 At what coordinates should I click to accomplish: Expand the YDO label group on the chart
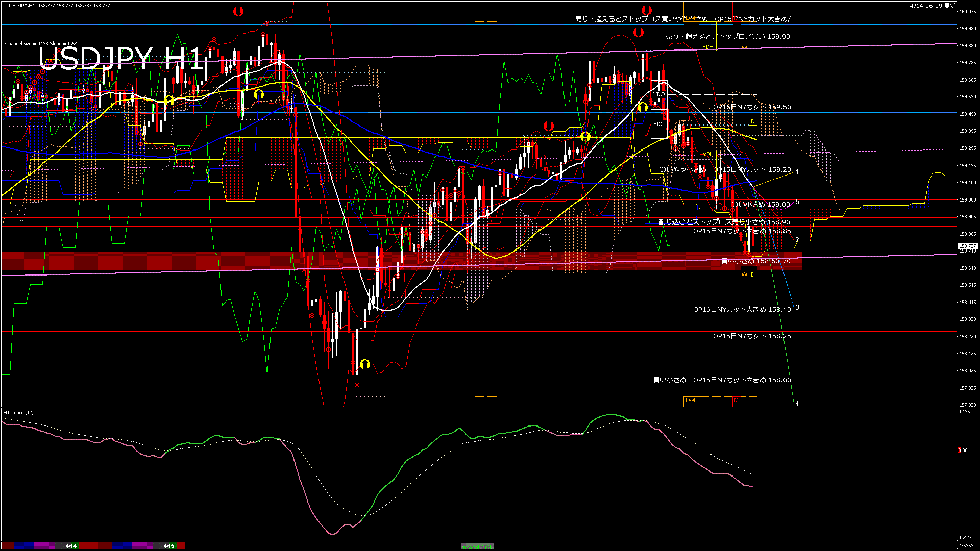click(658, 94)
